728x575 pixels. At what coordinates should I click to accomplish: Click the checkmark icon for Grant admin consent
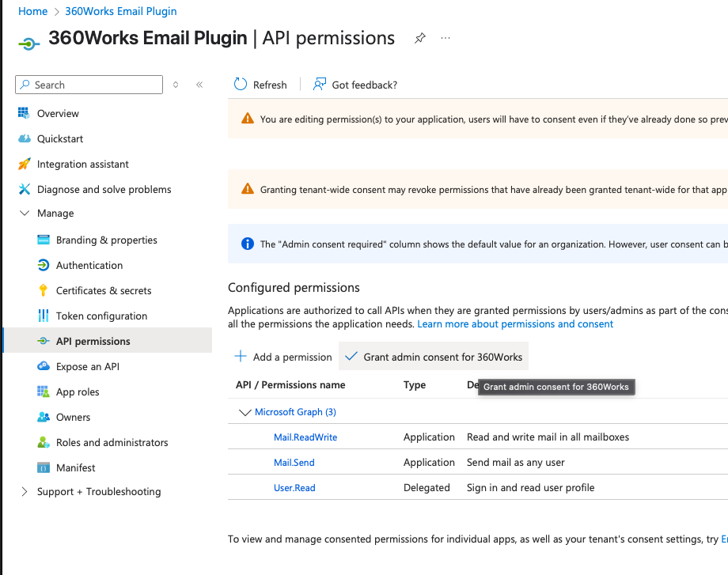point(351,356)
